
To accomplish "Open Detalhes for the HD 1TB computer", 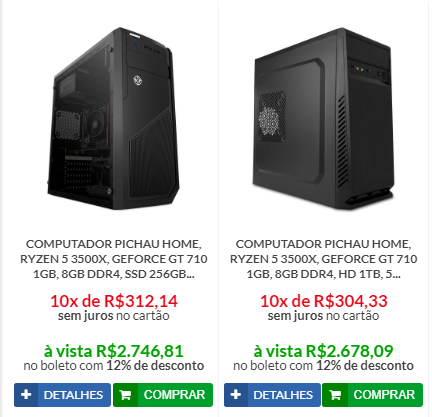I will click(x=272, y=395).
